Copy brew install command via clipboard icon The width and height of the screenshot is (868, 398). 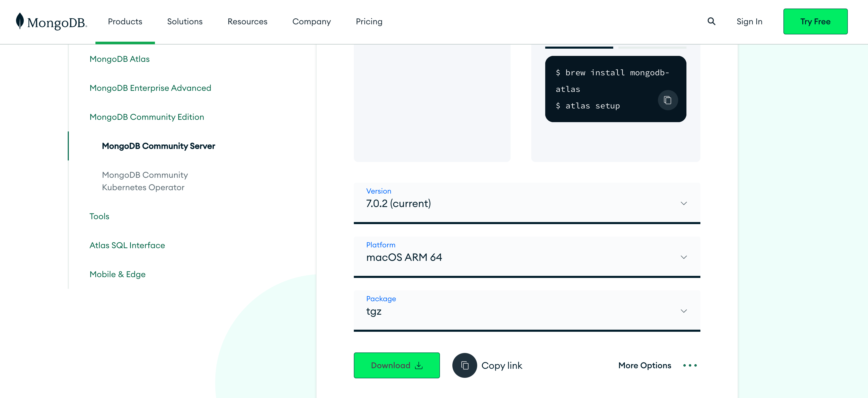[668, 100]
